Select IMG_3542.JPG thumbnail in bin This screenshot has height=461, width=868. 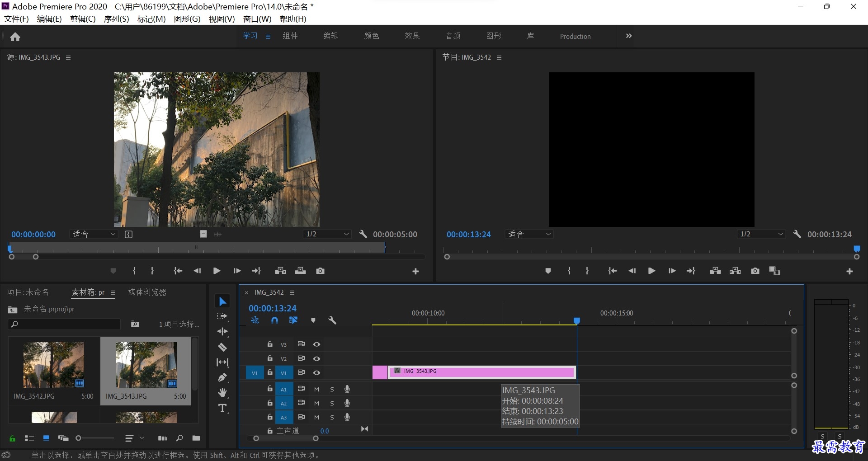[54, 365]
